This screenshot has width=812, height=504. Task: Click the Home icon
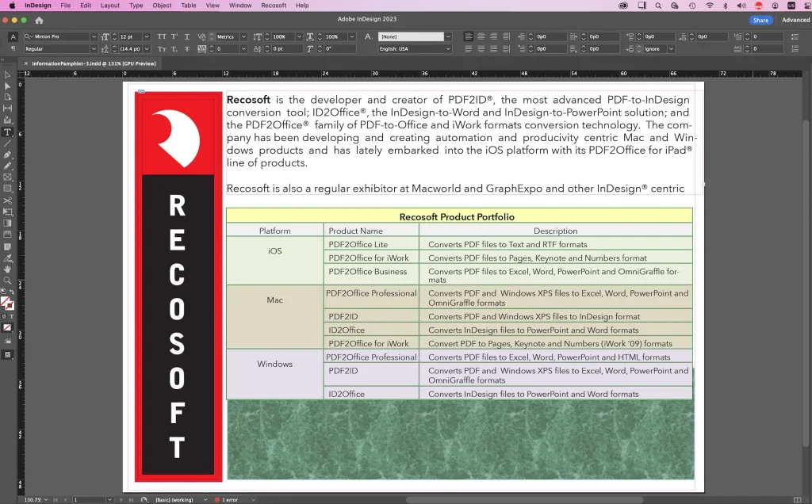[x=39, y=20]
